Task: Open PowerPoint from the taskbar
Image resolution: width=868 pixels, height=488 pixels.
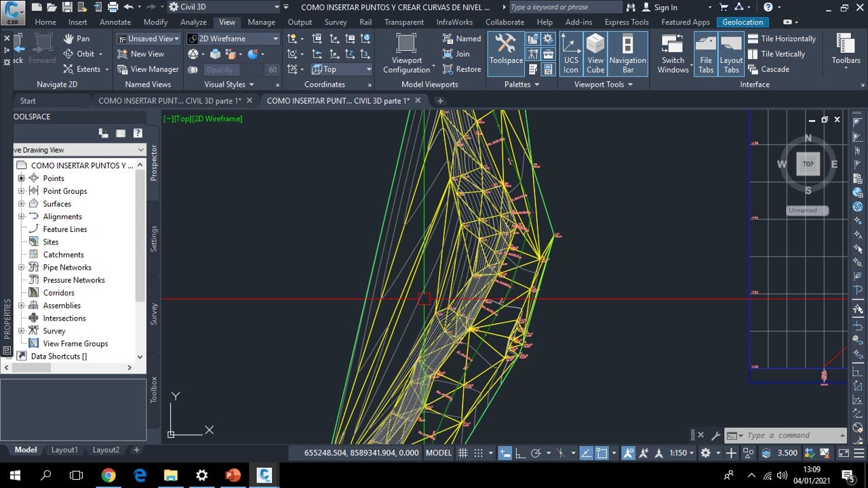Action: [233, 475]
